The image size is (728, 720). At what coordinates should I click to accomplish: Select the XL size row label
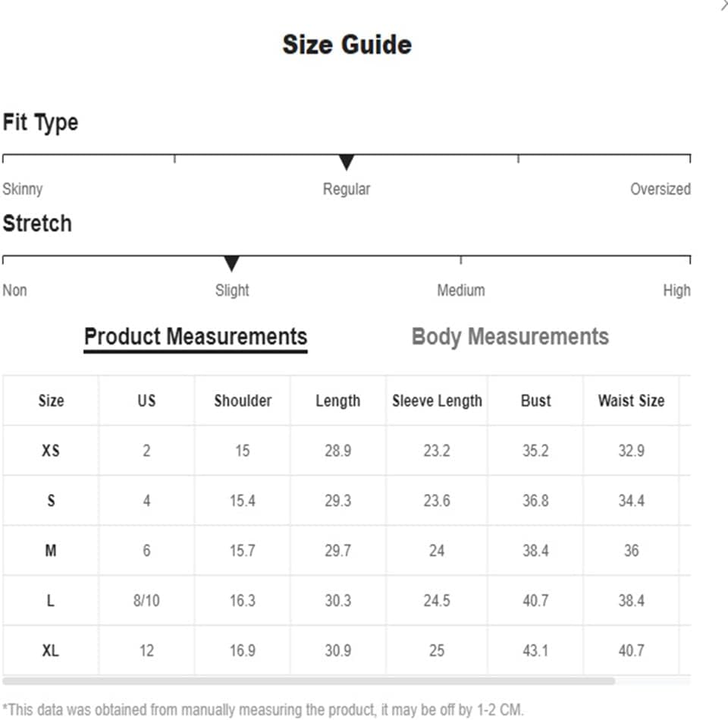[x=51, y=650]
